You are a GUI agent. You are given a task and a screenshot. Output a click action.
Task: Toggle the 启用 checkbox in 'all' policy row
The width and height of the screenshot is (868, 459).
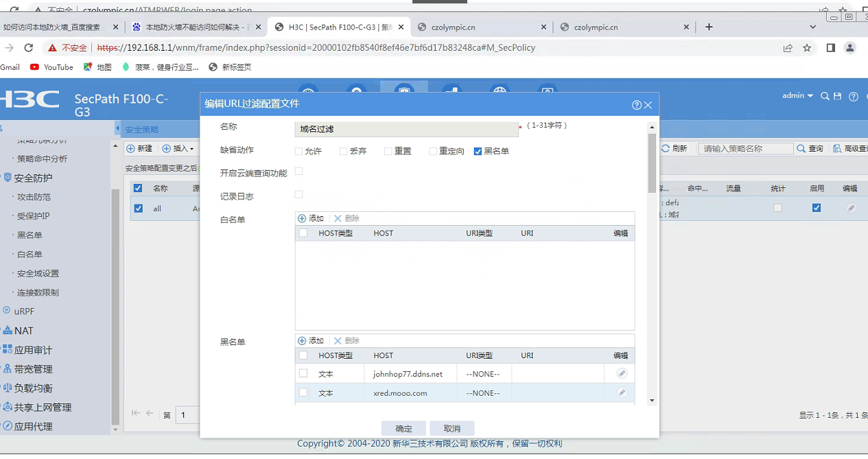pos(817,208)
